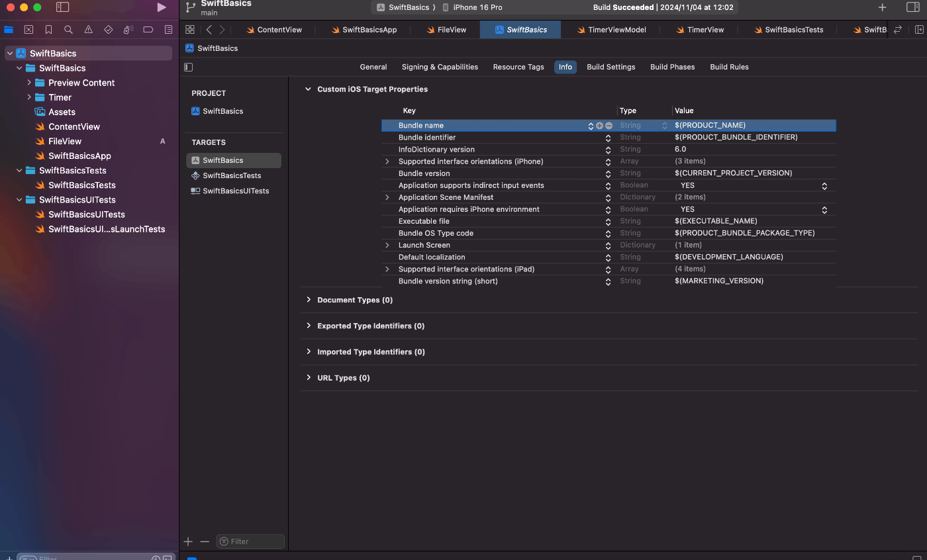This screenshot has width=927, height=560.
Task: Open the Breakpoint navigator icon
Action: tap(148, 30)
